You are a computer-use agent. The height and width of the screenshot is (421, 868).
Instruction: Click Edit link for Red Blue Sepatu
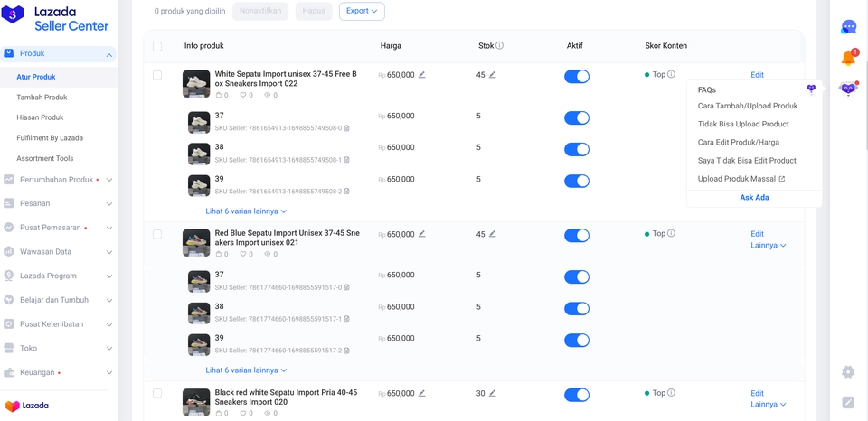pos(758,233)
